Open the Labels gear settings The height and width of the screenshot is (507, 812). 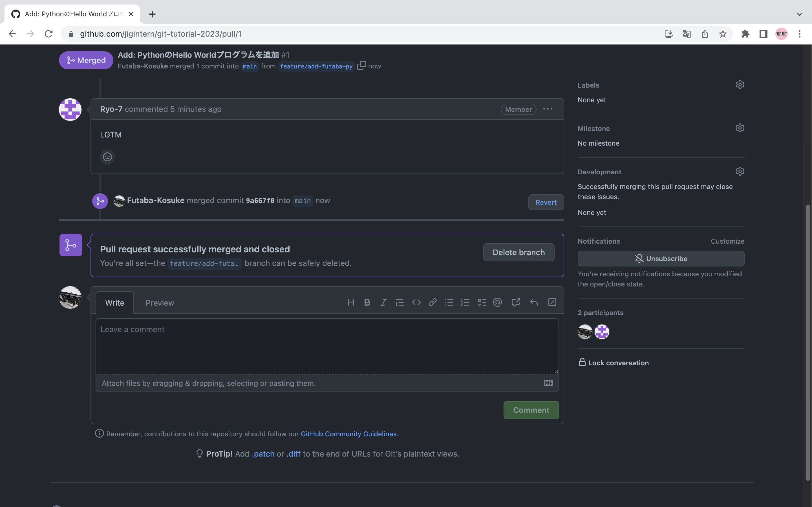coord(740,84)
